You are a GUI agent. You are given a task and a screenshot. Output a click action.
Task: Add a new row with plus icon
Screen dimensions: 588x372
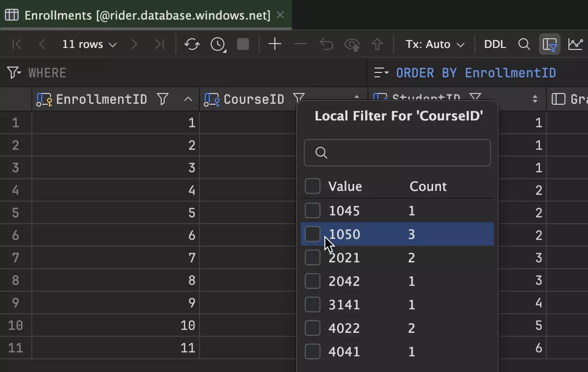pyautogui.click(x=275, y=45)
